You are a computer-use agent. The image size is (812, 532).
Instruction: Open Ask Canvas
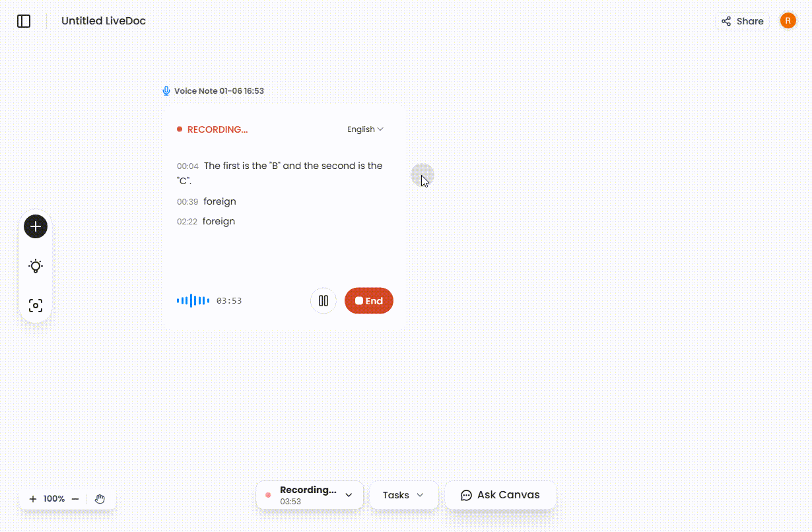[x=500, y=494]
